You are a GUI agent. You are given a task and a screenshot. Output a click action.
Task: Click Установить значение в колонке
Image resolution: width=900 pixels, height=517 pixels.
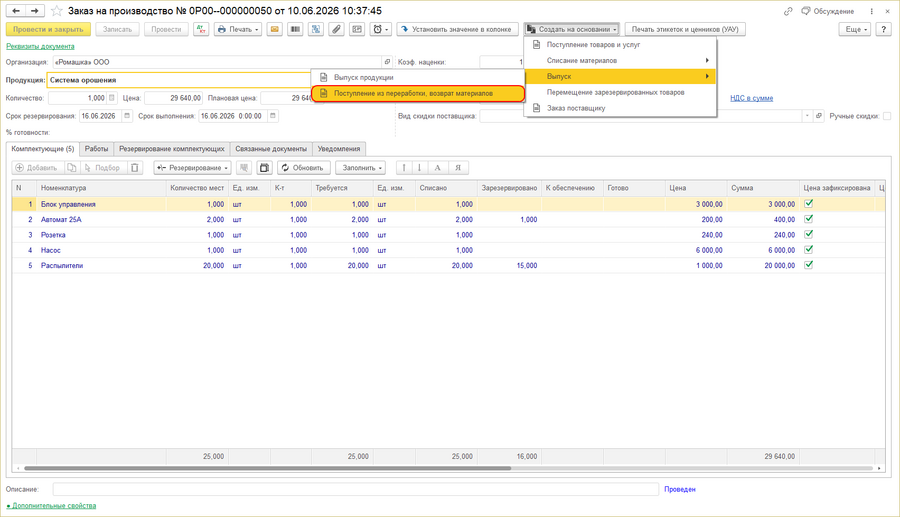[457, 29]
